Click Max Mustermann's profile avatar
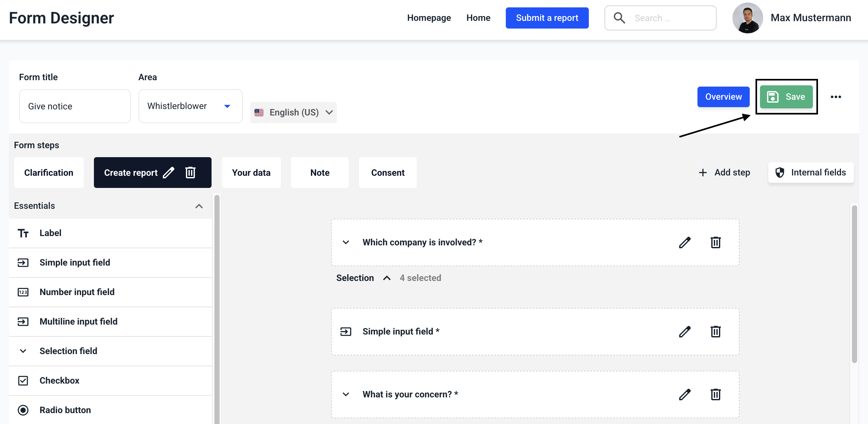This screenshot has height=424, width=868. click(x=747, y=18)
